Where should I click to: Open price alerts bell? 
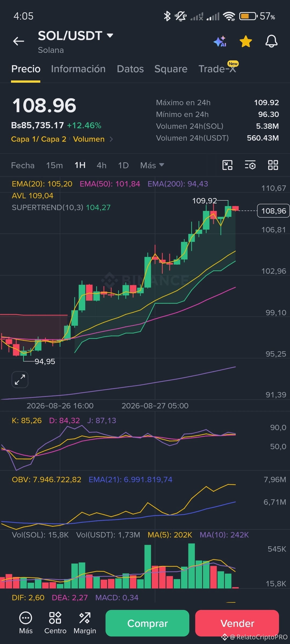[x=271, y=41]
